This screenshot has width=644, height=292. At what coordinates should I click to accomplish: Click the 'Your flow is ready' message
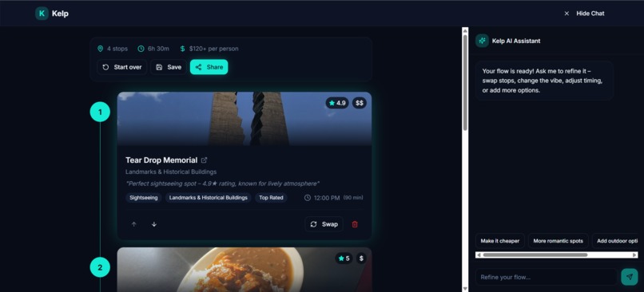click(x=545, y=81)
